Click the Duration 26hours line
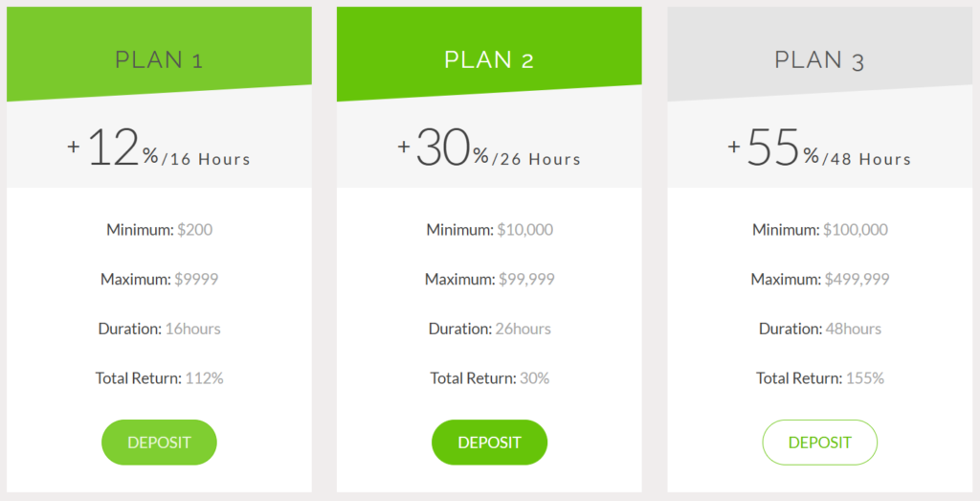 click(x=489, y=329)
